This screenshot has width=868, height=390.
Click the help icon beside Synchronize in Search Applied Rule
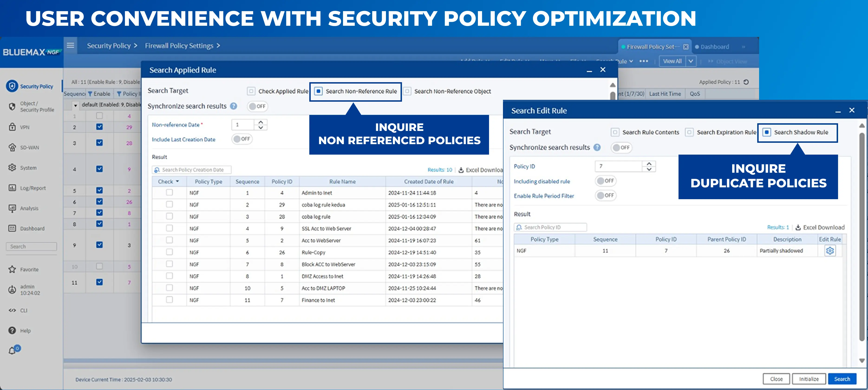[x=234, y=106]
